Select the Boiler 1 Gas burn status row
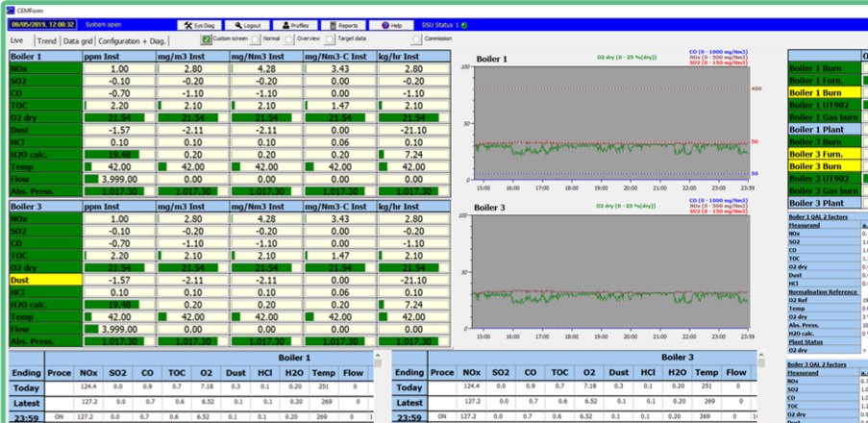 click(x=825, y=117)
